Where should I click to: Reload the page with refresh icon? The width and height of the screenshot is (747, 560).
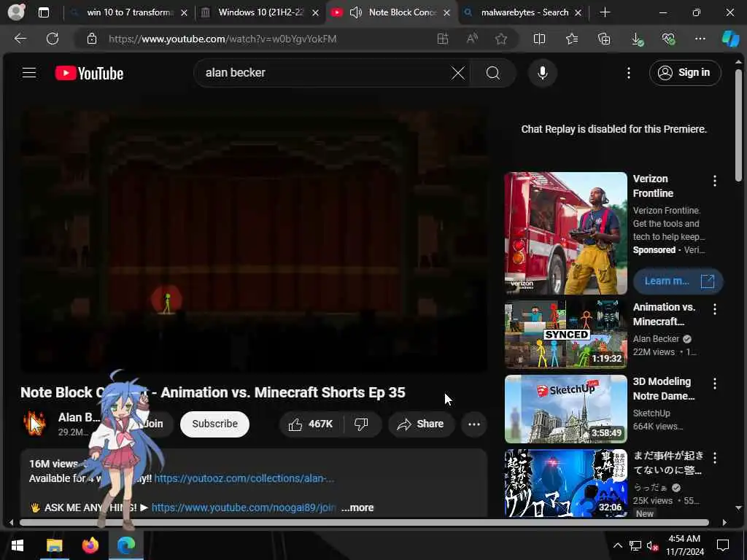(x=53, y=39)
